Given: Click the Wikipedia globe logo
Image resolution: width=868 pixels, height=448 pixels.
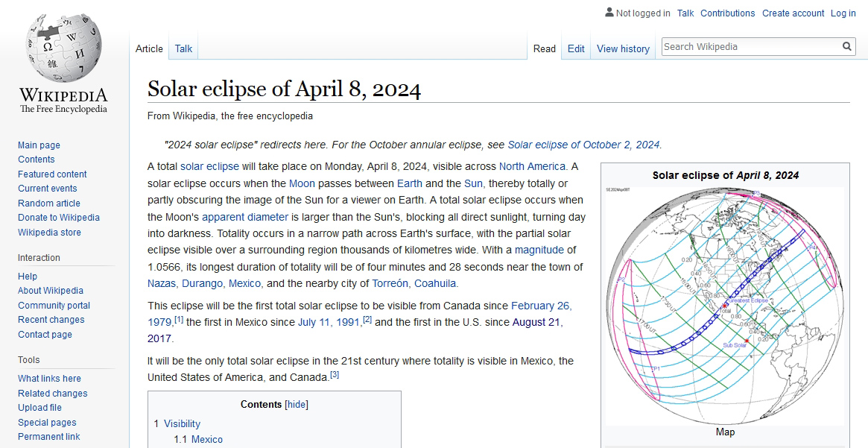Looking at the screenshot, I should [x=63, y=48].
